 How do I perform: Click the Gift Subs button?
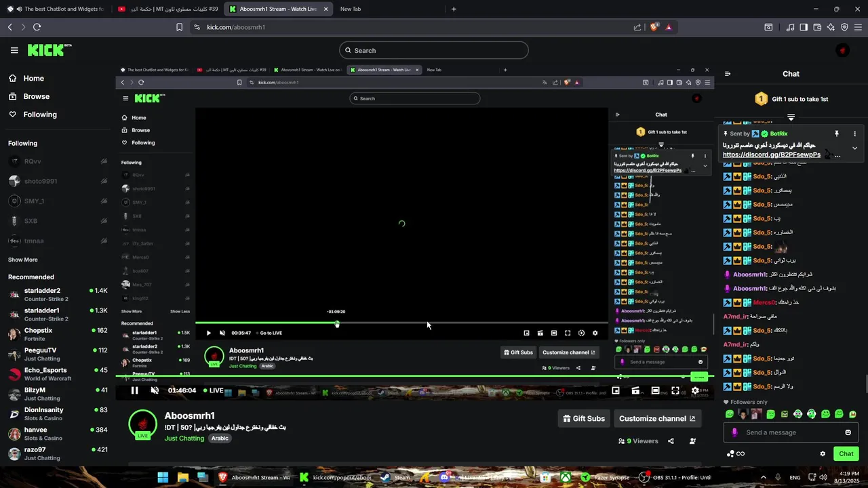584,419
